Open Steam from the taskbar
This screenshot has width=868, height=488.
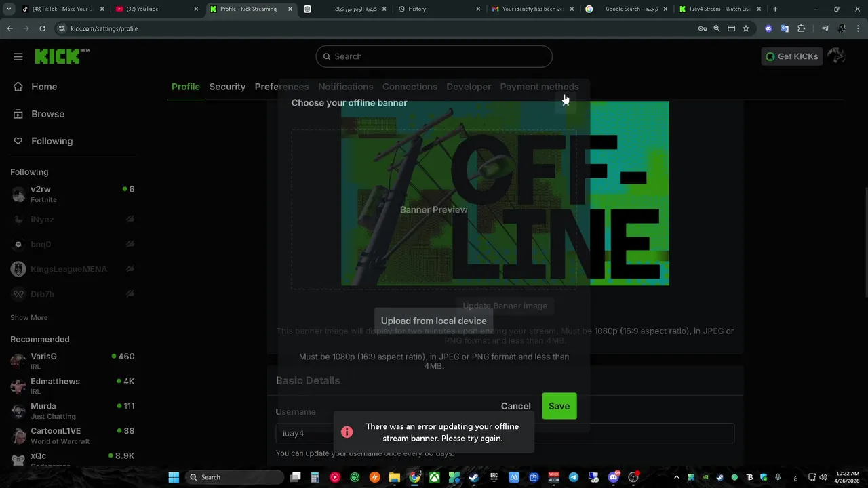coord(474,477)
